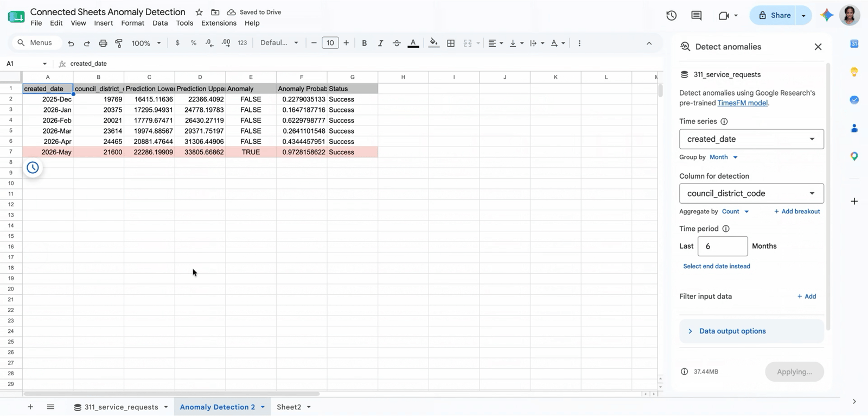Star this document
This screenshot has height=416, width=868.
click(x=199, y=12)
